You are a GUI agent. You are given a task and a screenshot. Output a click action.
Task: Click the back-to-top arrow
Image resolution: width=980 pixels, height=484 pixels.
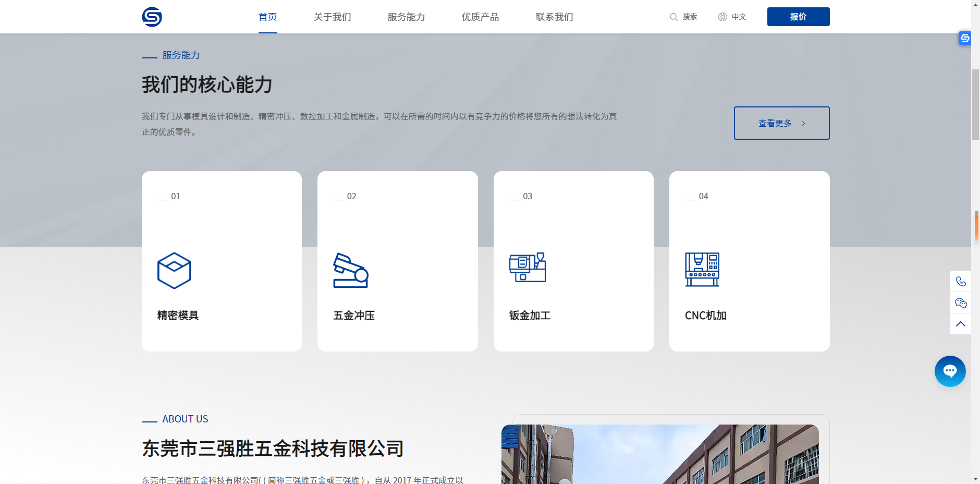click(961, 324)
